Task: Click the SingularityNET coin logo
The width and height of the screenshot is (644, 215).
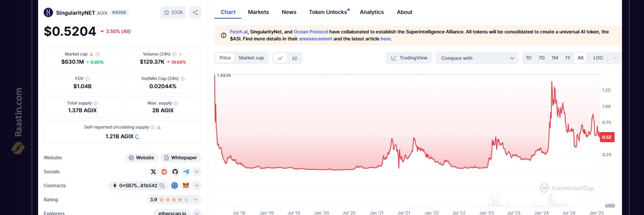Action: (48, 12)
